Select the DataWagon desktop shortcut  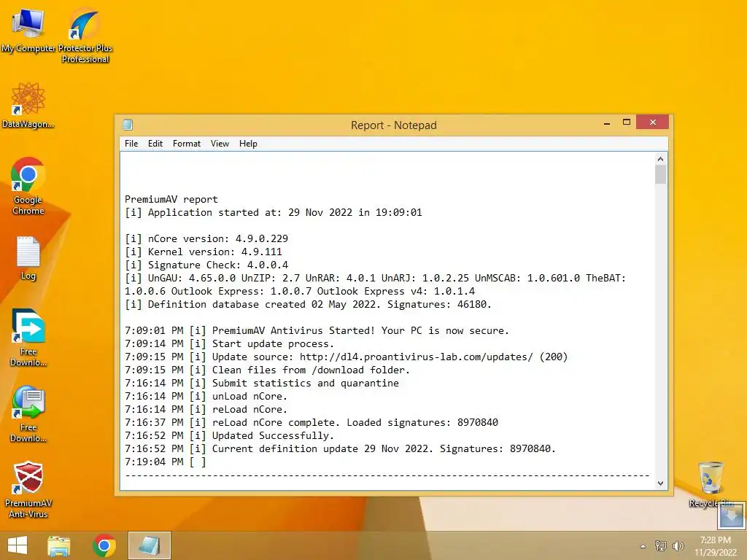tap(28, 105)
